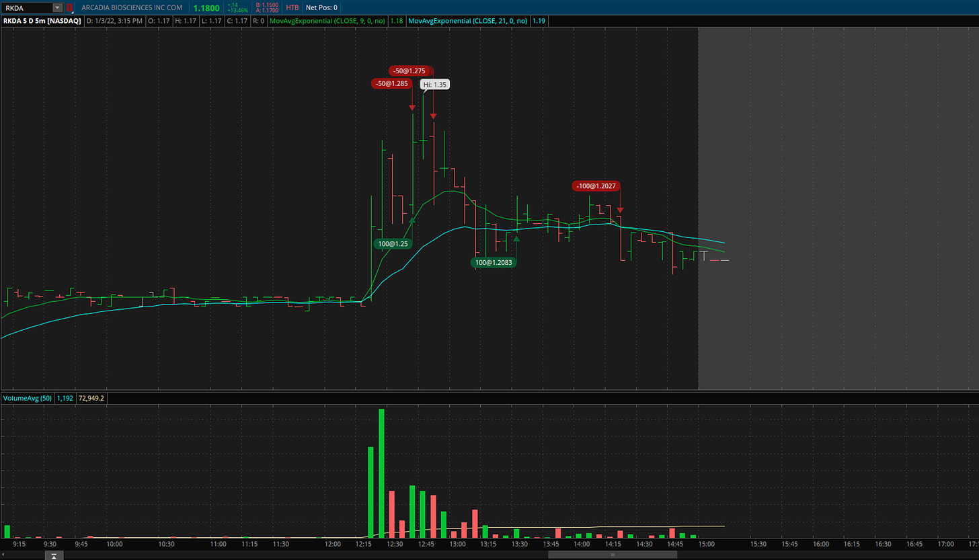The image size is (979, 560).
Task: Click the tallest green volume bar
Action: point(381,473)
